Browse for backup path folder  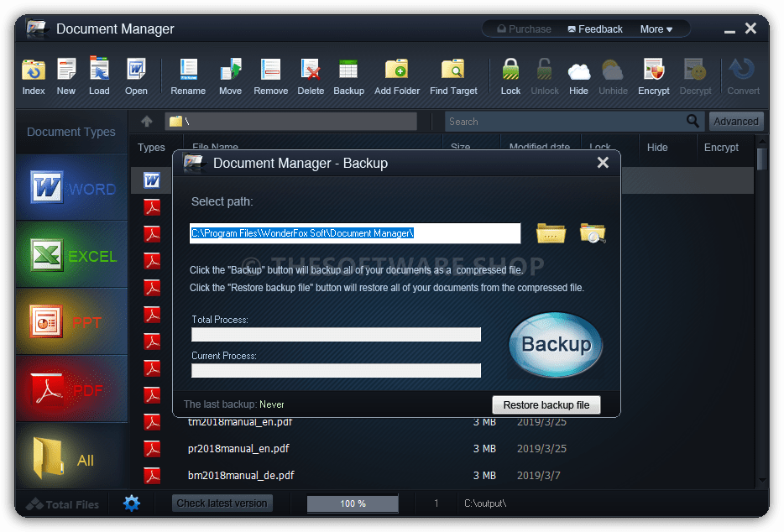tap(551, 233)
